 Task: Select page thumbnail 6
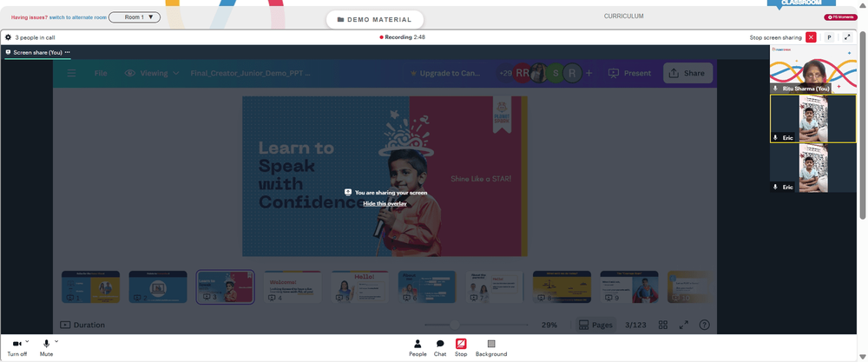pyautogui.click(x=427, y=286)
